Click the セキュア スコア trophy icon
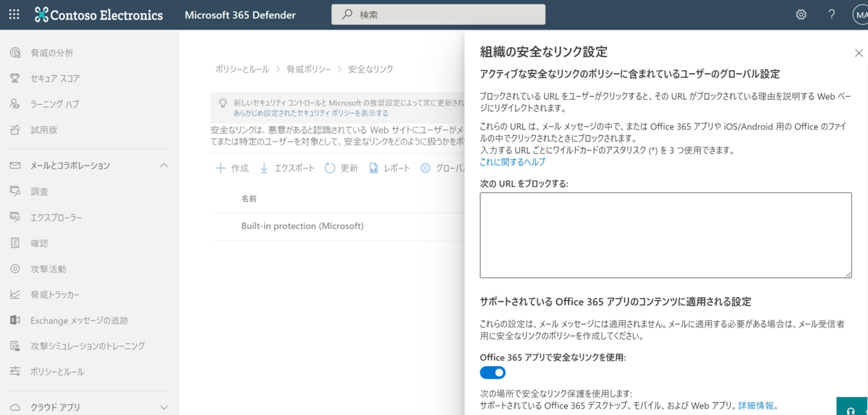The height and width of the screenshot is (415, 868). (15, 78)
